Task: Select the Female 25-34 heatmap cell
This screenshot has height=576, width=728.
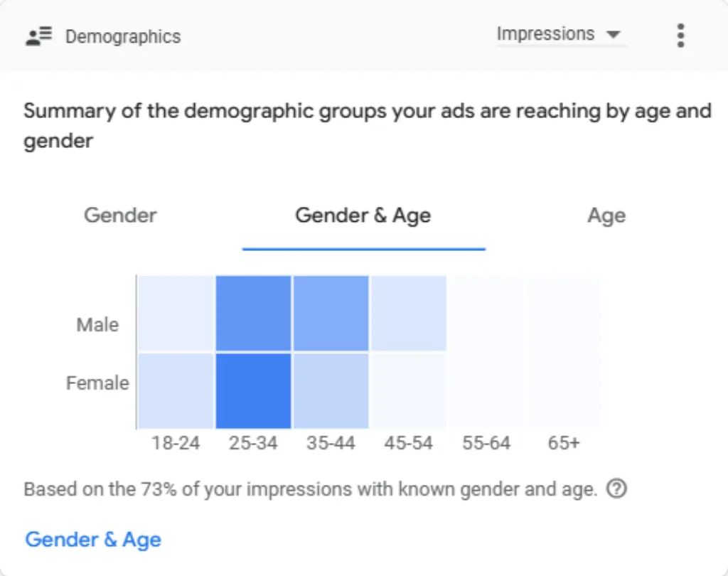Action: click(x=254, y=391)
